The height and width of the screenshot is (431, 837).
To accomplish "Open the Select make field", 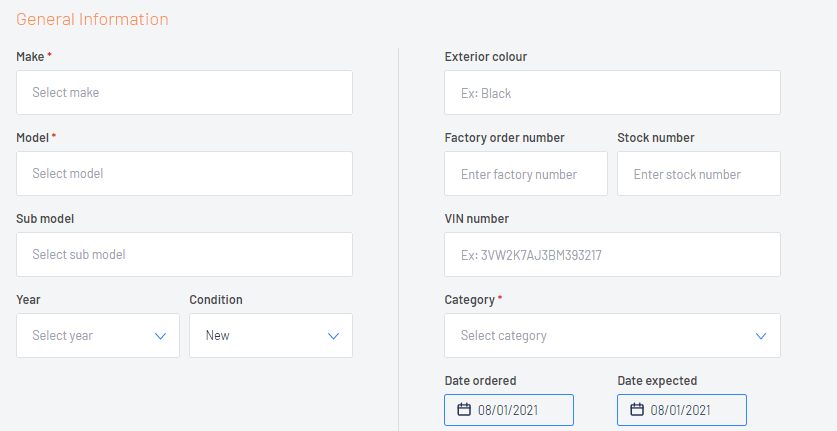I will point(184,92).
